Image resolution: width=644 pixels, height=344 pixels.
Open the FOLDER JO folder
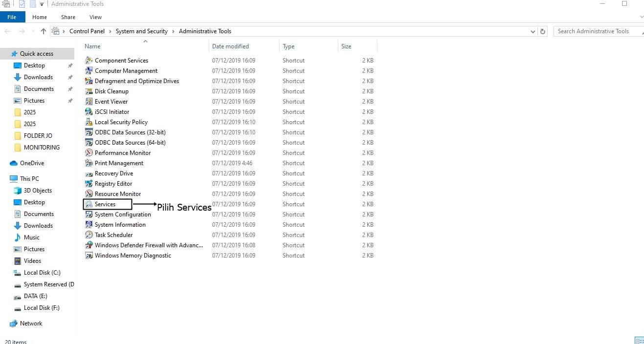(37, 136)
